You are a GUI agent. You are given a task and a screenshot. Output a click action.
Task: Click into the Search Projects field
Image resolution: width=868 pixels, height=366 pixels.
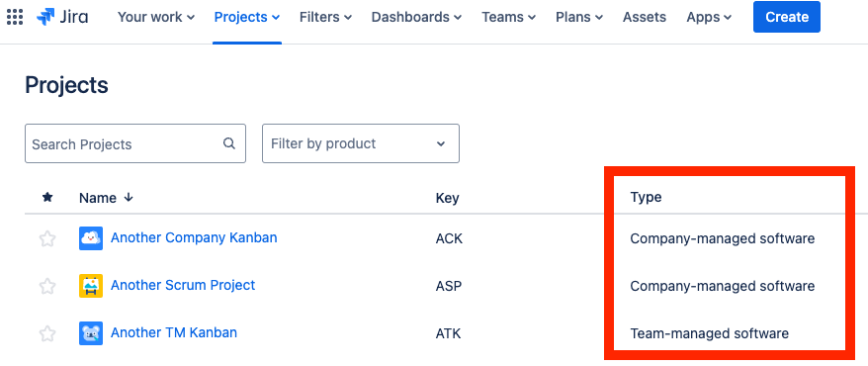135,143
